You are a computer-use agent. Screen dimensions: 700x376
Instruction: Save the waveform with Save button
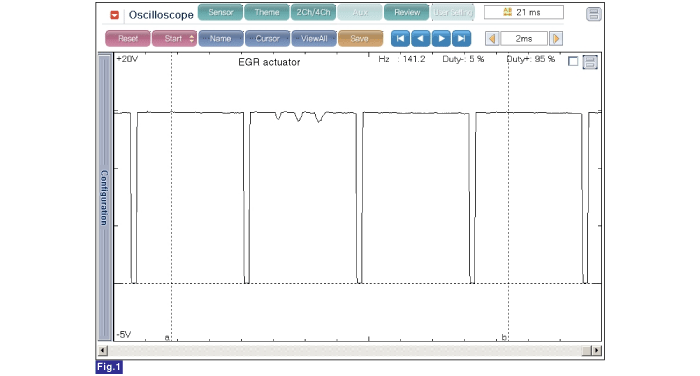tap(360, 38)
